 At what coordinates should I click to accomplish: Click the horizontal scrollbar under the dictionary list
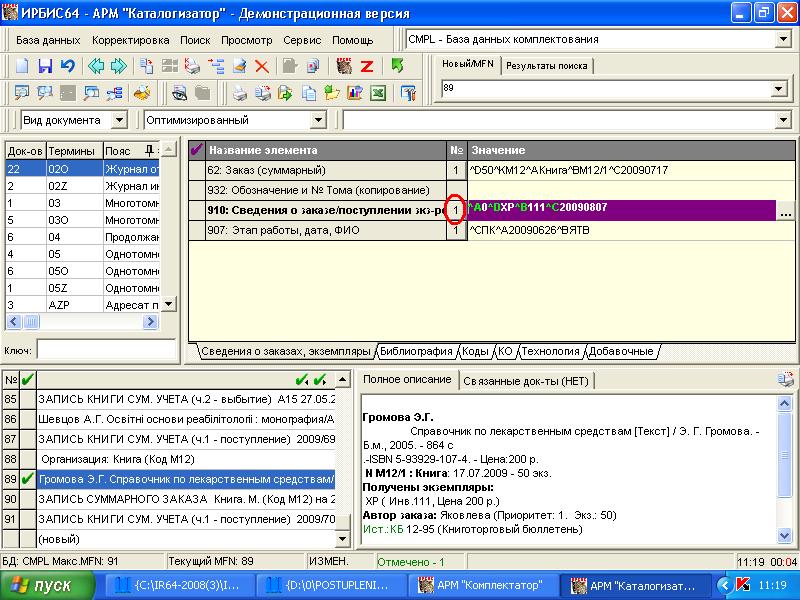pyautogui.click(x=80, y=321)
